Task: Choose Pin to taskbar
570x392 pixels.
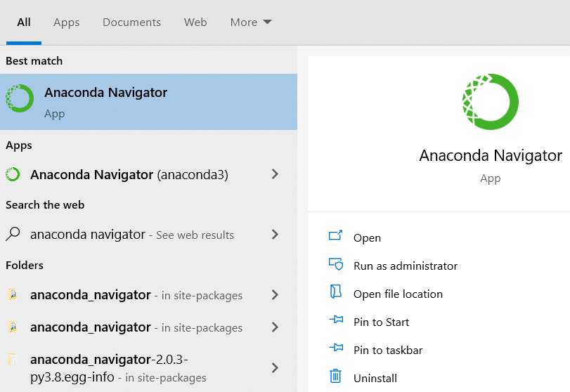Action: click(388, 350)
